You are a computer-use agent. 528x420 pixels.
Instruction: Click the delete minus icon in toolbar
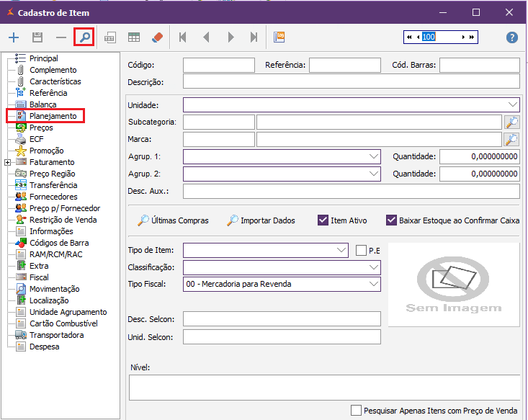click(x=61, y=37)
